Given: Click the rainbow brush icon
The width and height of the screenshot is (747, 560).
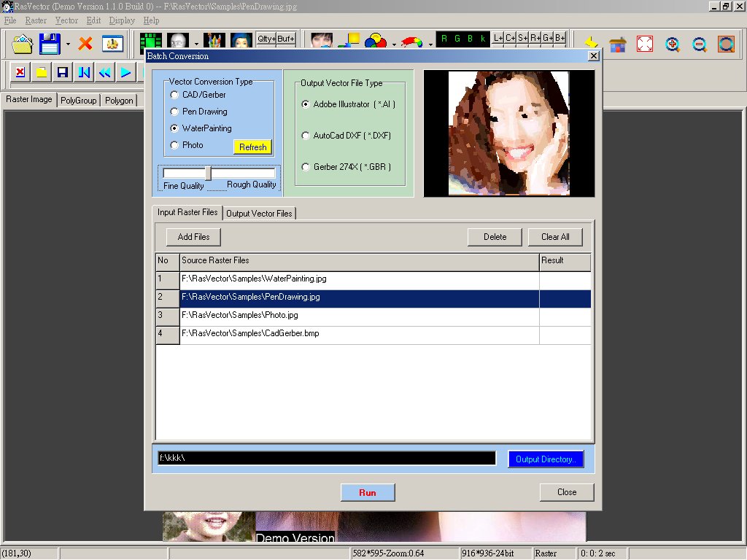Looking at the screenshot, I should click(x=412, y=41).
